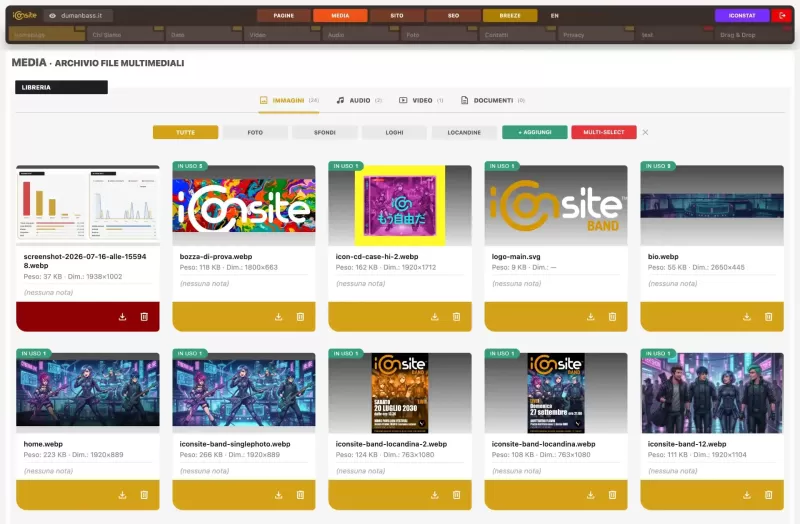Switch to the IMMAGINI tab
Viewport: 800px width, 524px height.
289,101
